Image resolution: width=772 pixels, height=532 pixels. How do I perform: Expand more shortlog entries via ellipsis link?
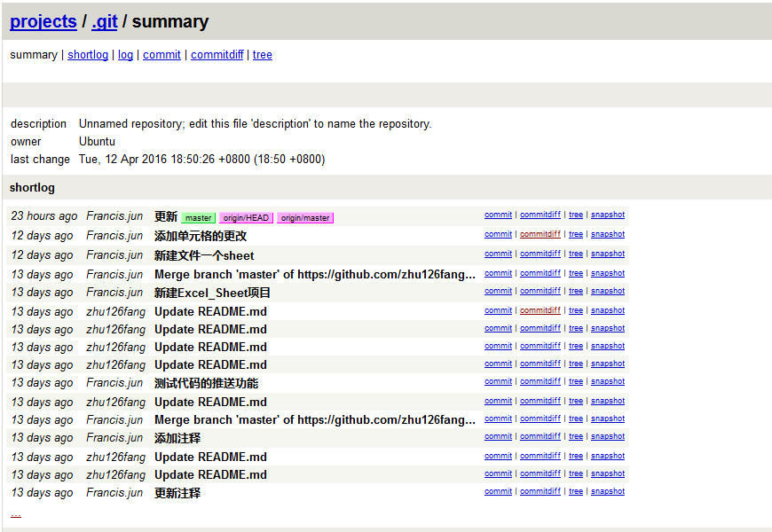(16, 514)
